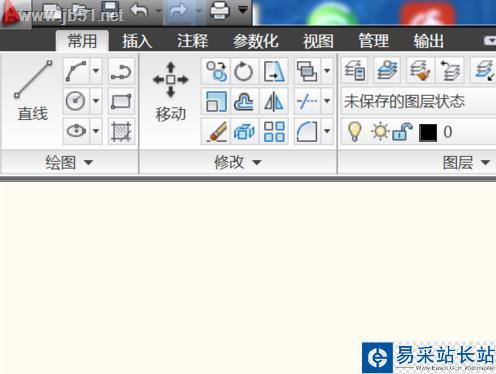Select the Circle drawing tool
496x374 pixels.
pos(76,101)
